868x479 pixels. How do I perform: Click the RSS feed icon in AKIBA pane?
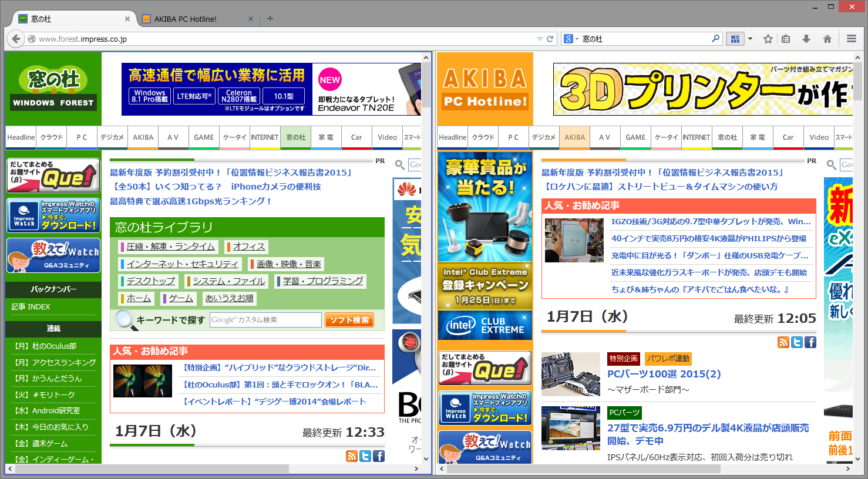click(x=783, y=342)
